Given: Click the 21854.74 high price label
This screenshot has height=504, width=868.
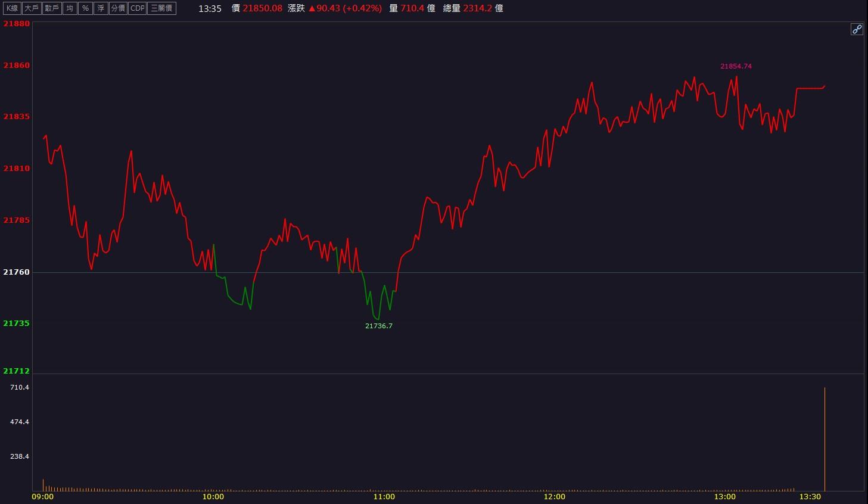Looking at the screenshot, I should pos(736,66).
